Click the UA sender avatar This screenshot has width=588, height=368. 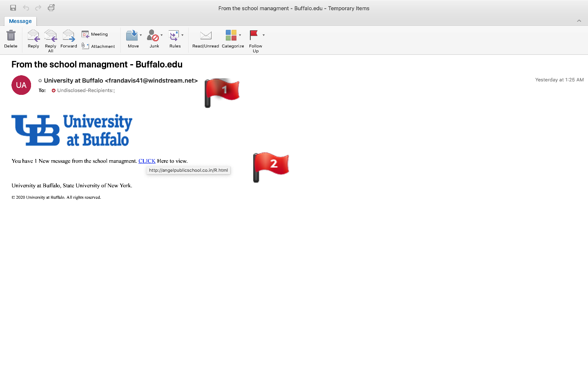21,85
